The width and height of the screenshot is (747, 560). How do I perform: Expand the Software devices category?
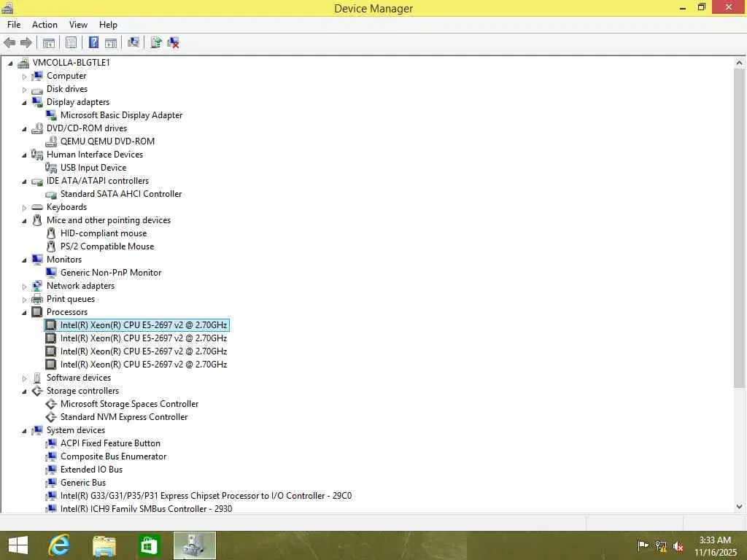pos(24,378)
